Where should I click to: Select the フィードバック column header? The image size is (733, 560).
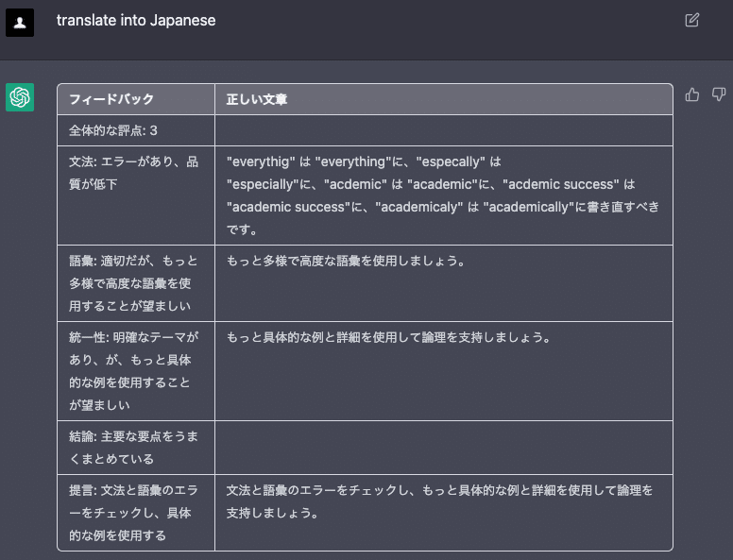[x=111, y=99]
